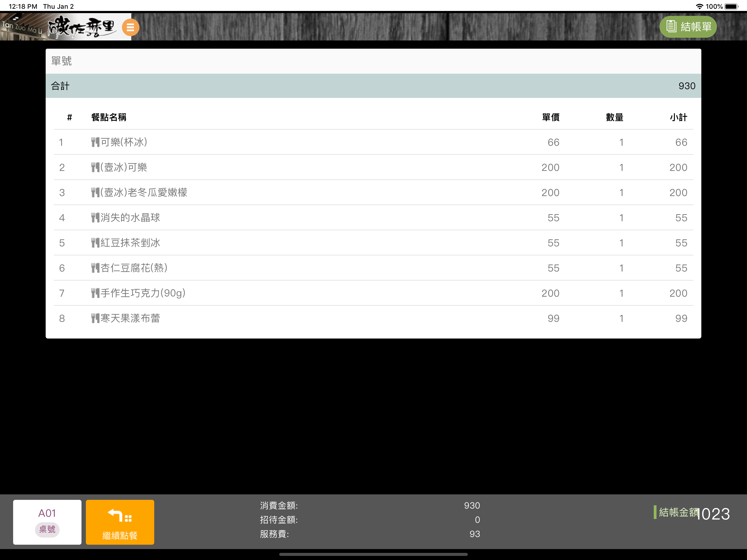Select the 手作生巧克力(90g) item name

pos(143,293)
